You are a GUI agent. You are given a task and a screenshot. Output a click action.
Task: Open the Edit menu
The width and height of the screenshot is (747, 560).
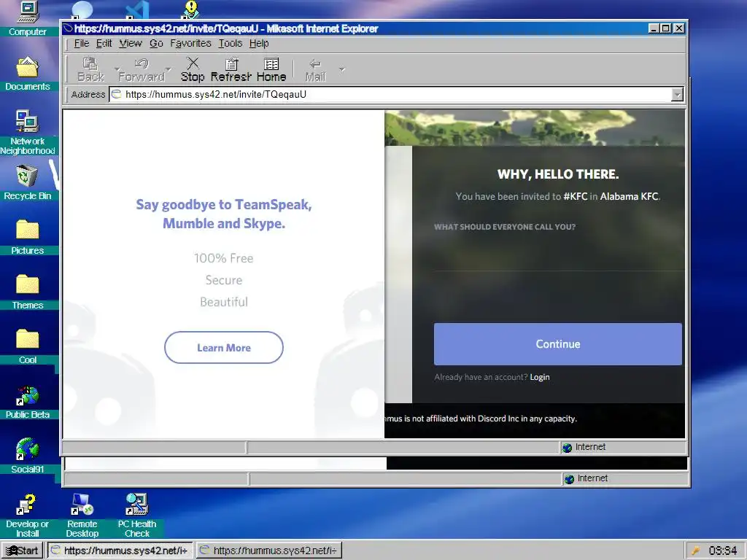(x=104, y=43)
